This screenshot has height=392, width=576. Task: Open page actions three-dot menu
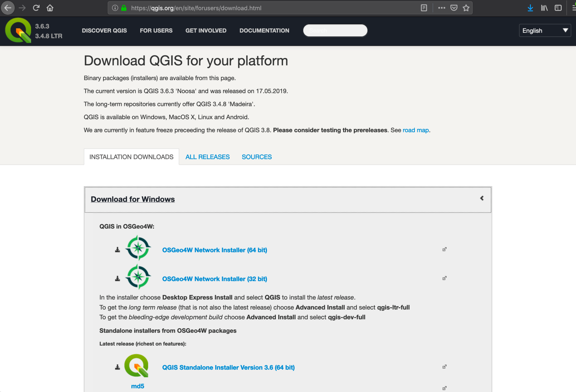[x=442, y=8]
